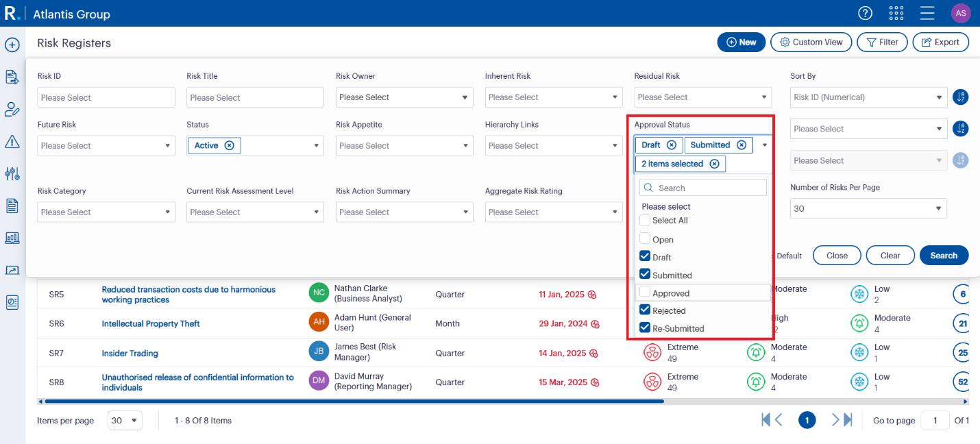Check the Select All checkbox
980x444 pixels.
click(645, 221)
